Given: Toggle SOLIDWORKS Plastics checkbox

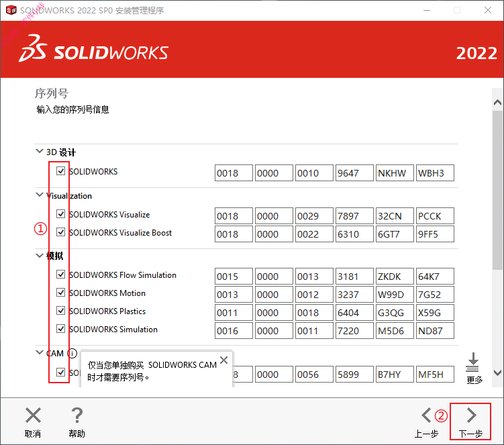Looking at the screenshot, I should 61,311.
